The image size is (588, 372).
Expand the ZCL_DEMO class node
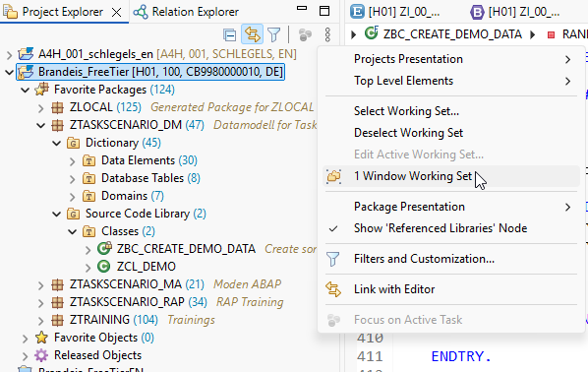pyautogui.click(x=88, y=268)
